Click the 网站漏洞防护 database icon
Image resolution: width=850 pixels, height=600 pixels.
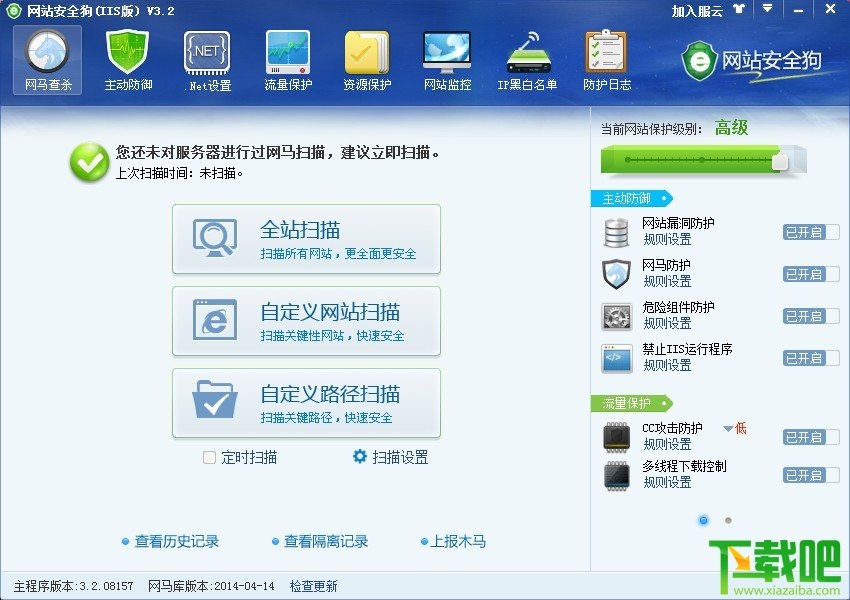tap(616, 232)
